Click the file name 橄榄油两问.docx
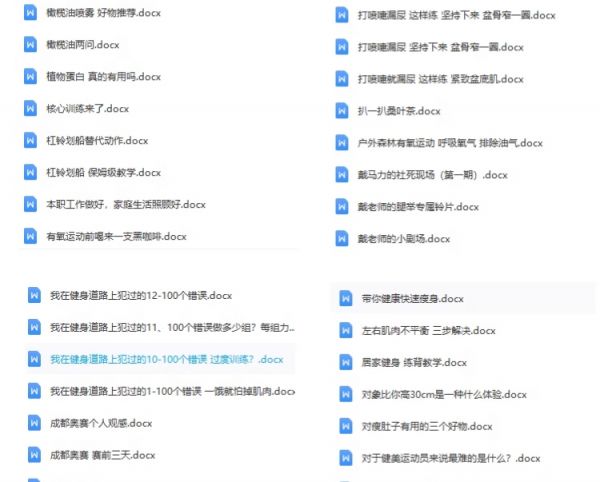Screen dimensions: 600x482 point(83,44)
